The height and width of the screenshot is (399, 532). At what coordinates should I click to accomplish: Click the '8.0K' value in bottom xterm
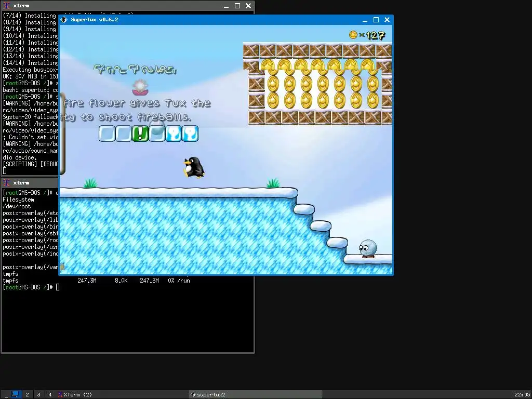tap(121, 281)
